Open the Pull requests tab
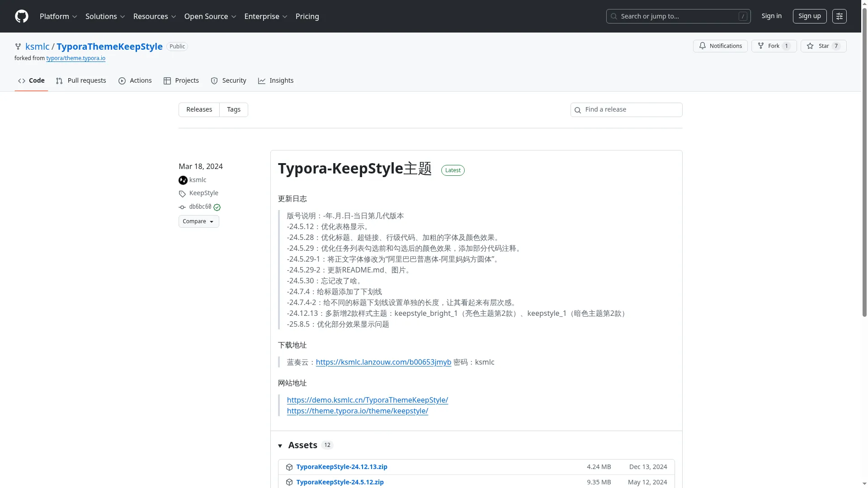Viewport: 868px width, 488px height. point(81,80)
